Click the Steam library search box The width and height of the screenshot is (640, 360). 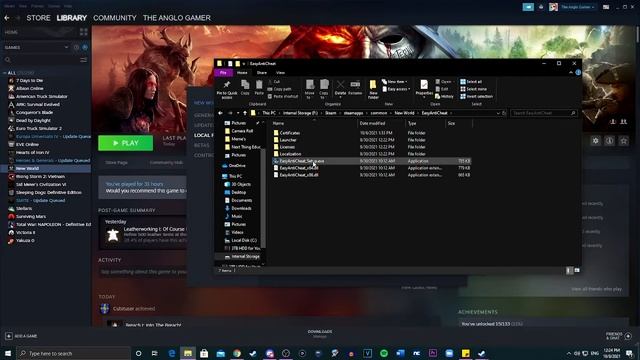(x=41, y=60)
